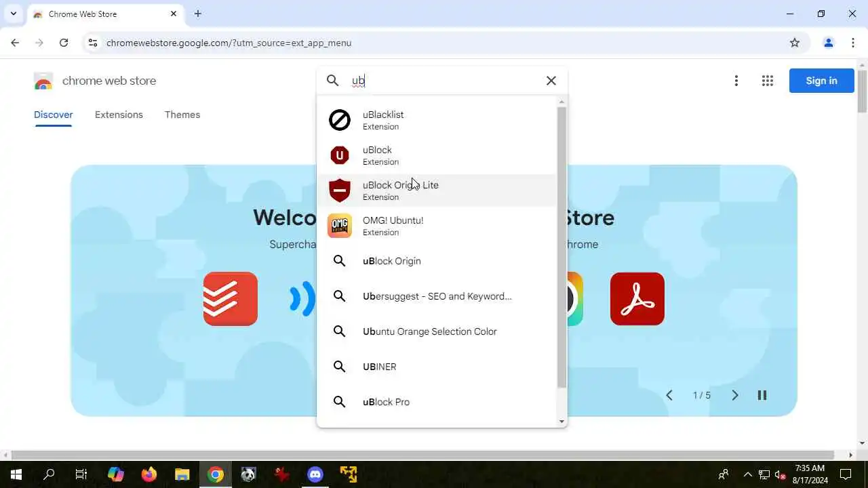Bookmark this page with the star
Viewport: 868px width, 488px height.
[x=795, y=43]
